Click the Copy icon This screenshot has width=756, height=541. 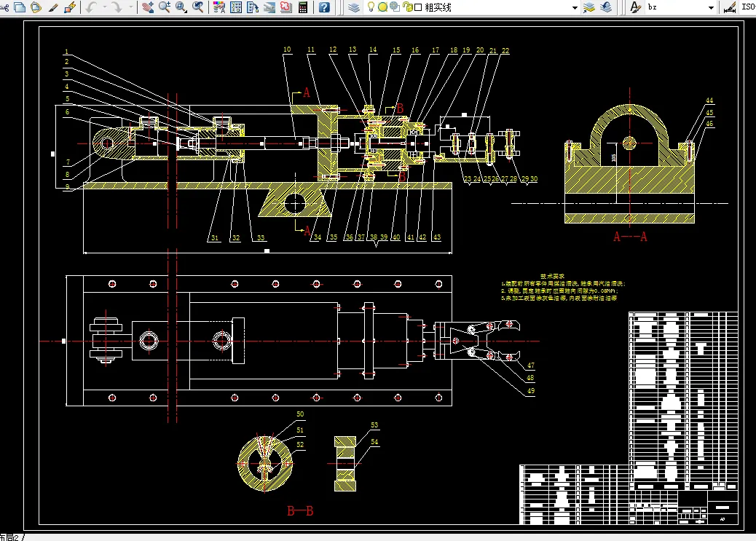20,7
